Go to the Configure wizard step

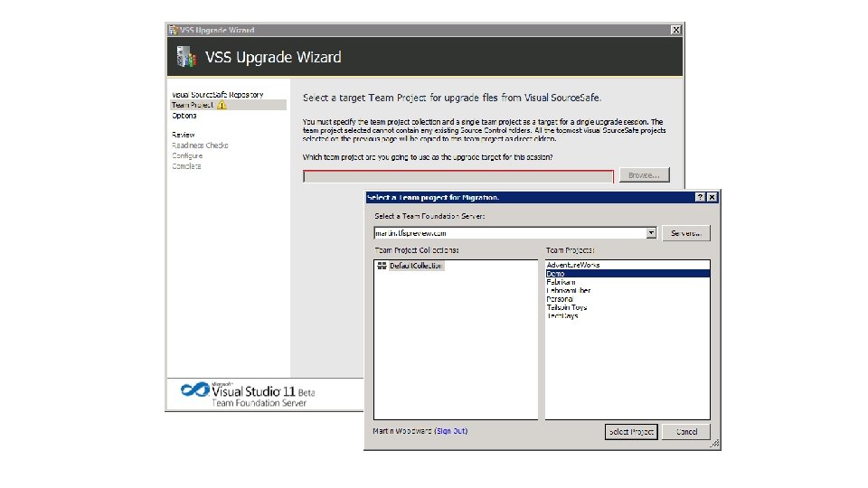(x=187, y=155)
